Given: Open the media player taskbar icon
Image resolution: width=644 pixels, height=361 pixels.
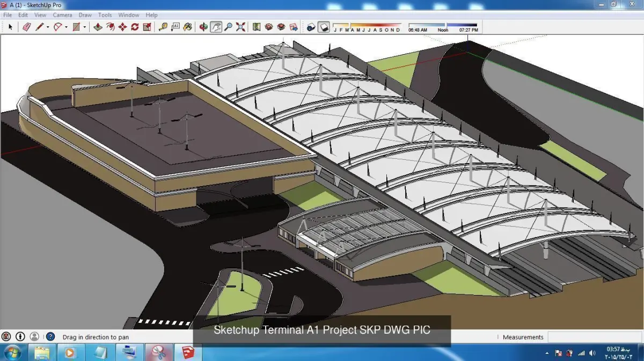Looking at the screenshot, I should click(x=70, y=352).
